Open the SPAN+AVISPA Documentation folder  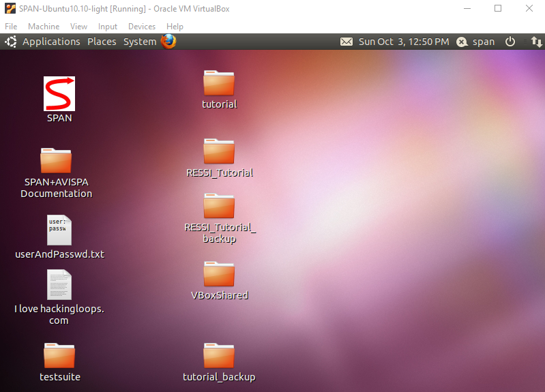coord(56,161)
